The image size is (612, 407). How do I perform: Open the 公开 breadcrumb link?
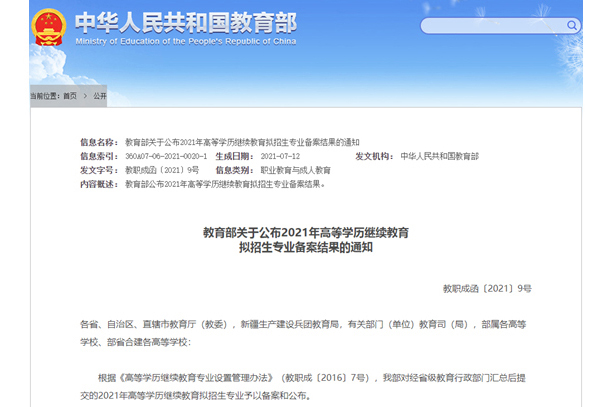[100, 96]
